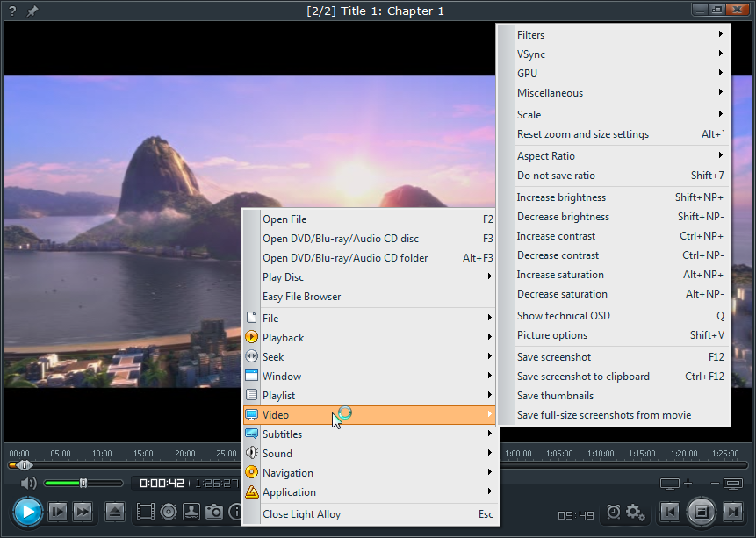Expand the Playlist submenu
The image size is (756, 538).
point(370,395)
